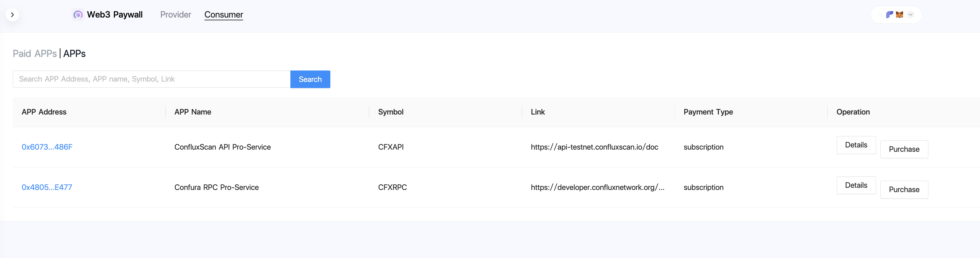The image size is (980, 258).
Task: Switch to the Provider tab
Action: [175, 15]
